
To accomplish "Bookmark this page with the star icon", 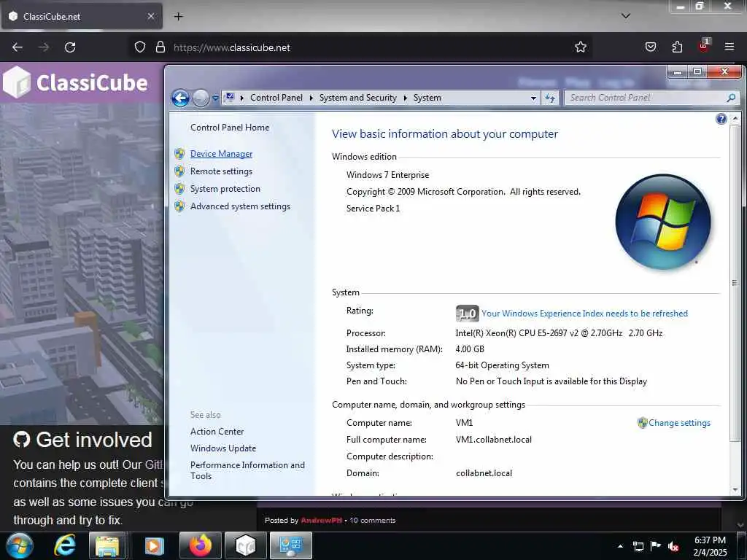I will point(580,47).
